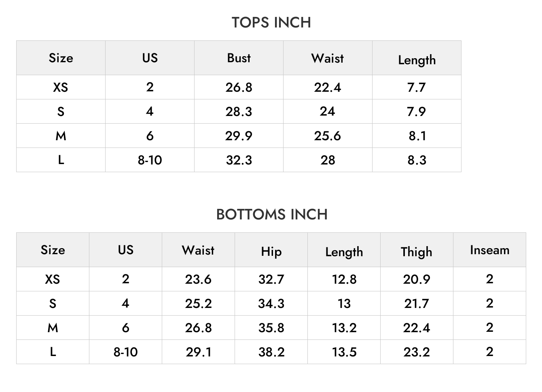Click the 32.3 bust value for L
The image size is (542, 392).
[x=239, y=160]
